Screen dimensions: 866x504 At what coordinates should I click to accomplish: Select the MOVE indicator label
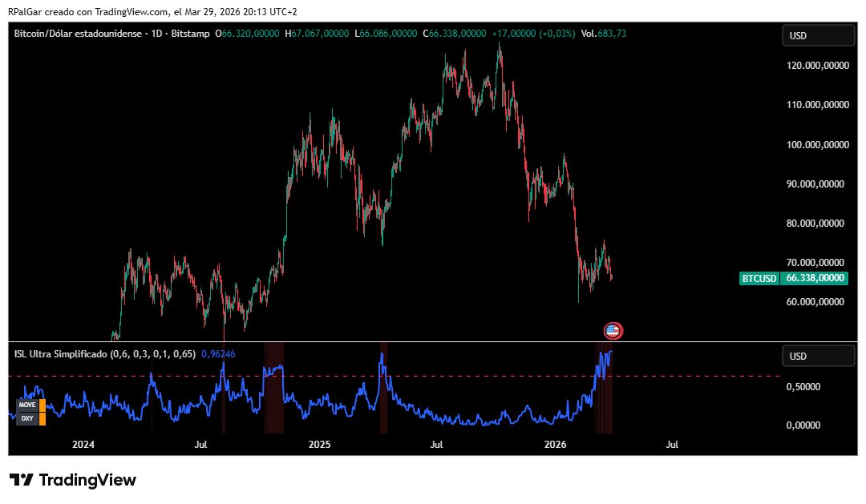[27, 405]
